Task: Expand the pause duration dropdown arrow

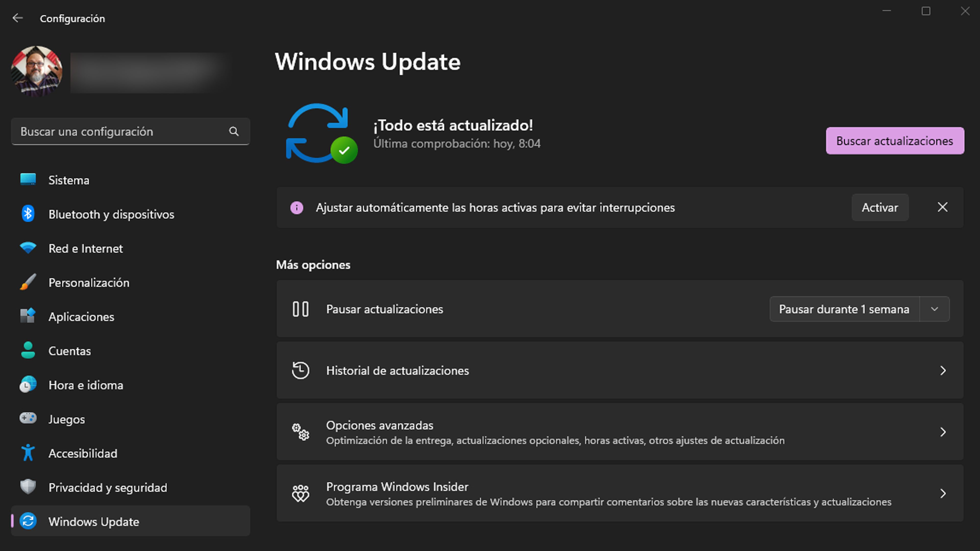Action: [934, 309]
